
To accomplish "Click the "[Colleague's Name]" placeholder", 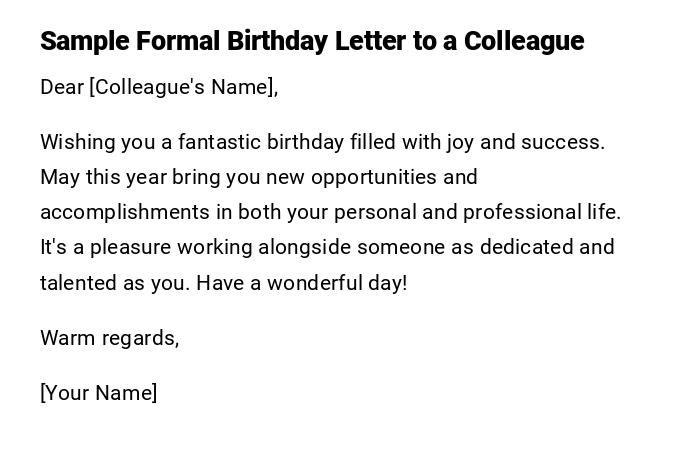I will point(183,87).
